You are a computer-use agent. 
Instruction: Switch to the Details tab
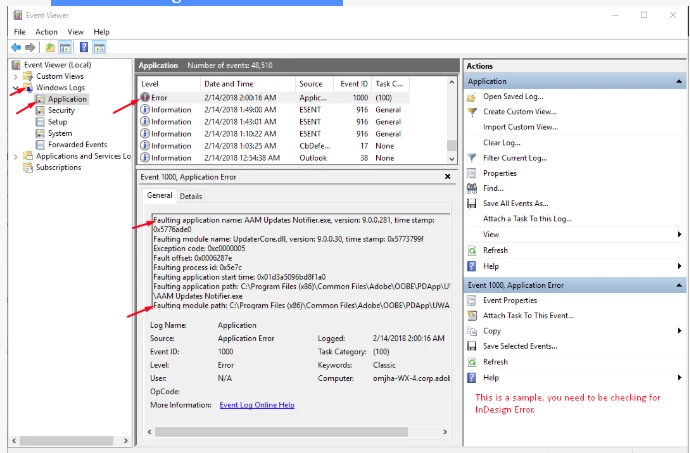191,196
